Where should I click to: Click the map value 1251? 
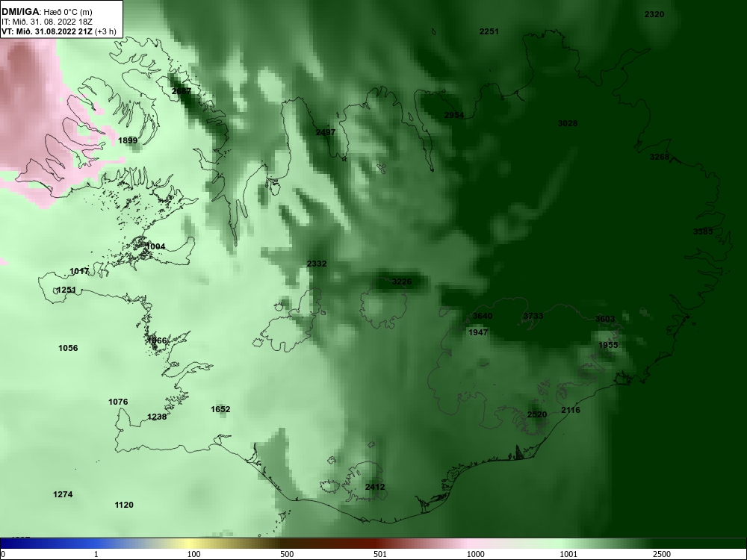pyautogui.click(x=66, y=290)
